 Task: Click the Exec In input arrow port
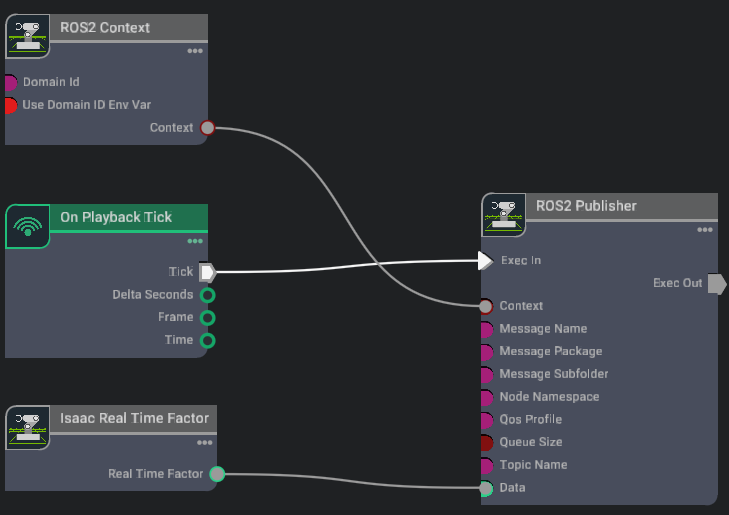click(x=485, y=261)
